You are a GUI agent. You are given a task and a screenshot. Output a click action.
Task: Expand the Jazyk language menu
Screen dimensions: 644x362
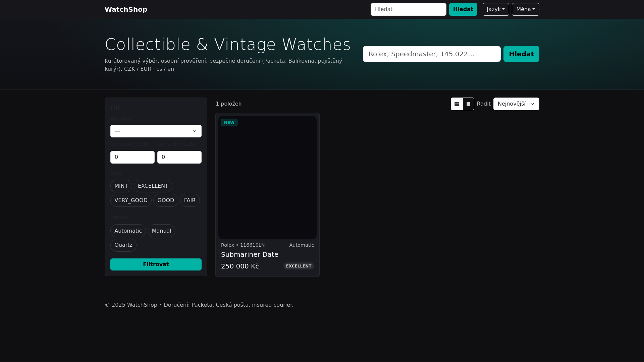pos(495,9)
